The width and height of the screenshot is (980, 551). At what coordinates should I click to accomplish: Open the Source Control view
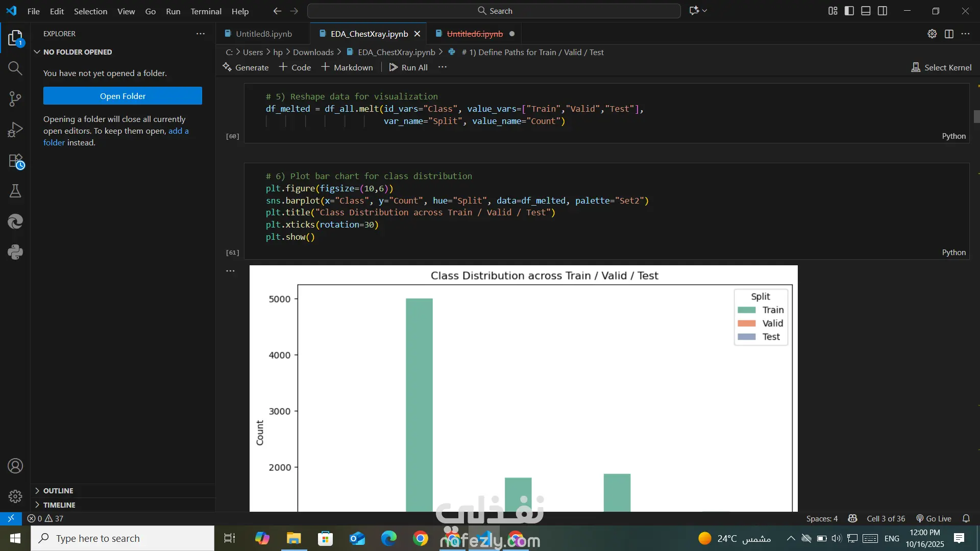[15, 99]
